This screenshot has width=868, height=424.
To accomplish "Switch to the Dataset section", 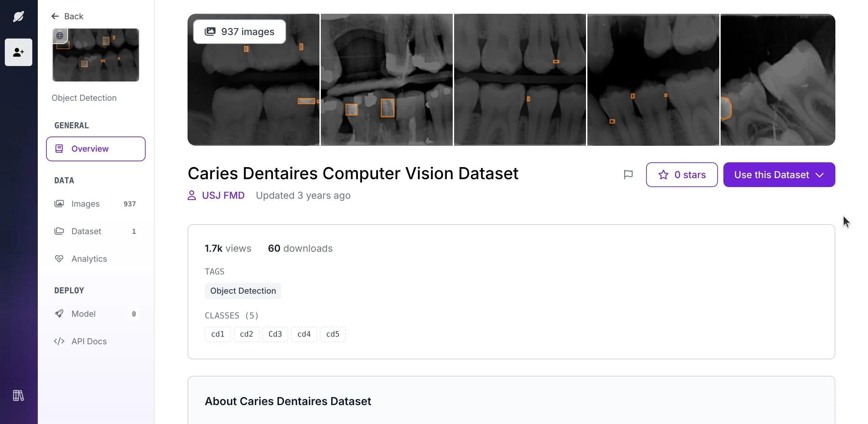I will (x=86, y=231).
